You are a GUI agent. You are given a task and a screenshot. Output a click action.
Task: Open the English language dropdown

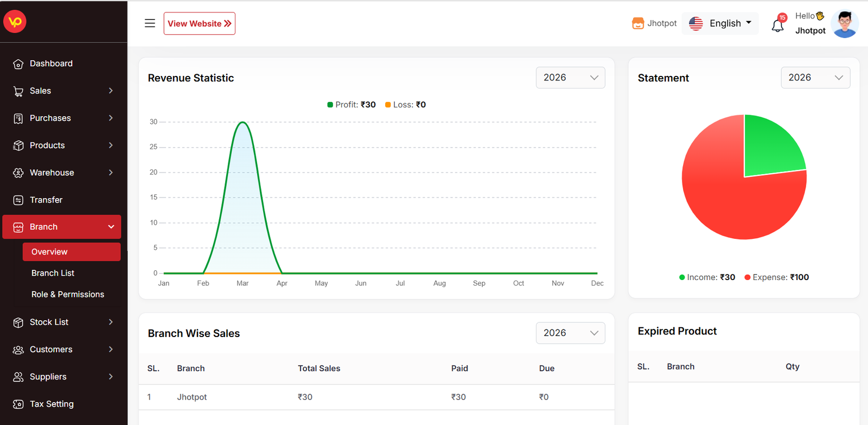[720, 23]
